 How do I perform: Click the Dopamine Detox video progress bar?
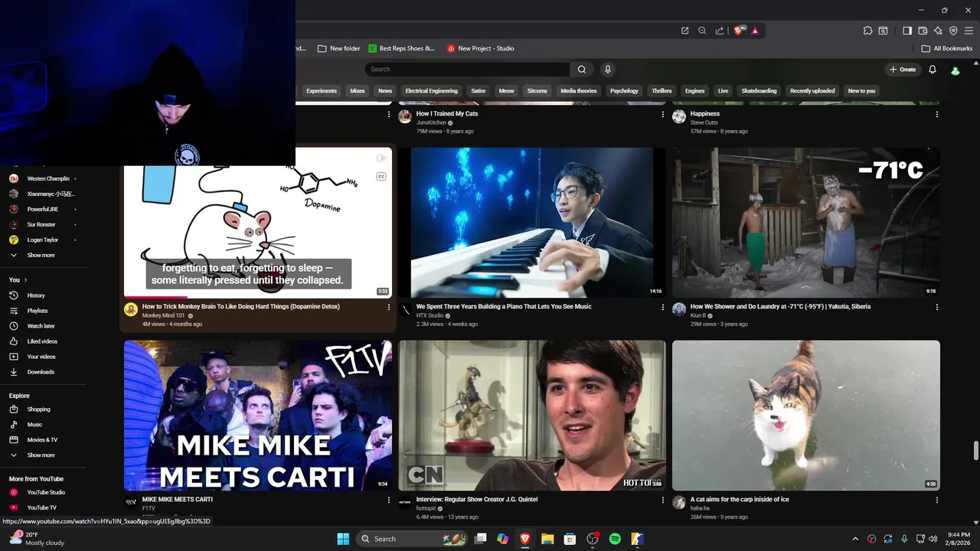pos(258,297)
